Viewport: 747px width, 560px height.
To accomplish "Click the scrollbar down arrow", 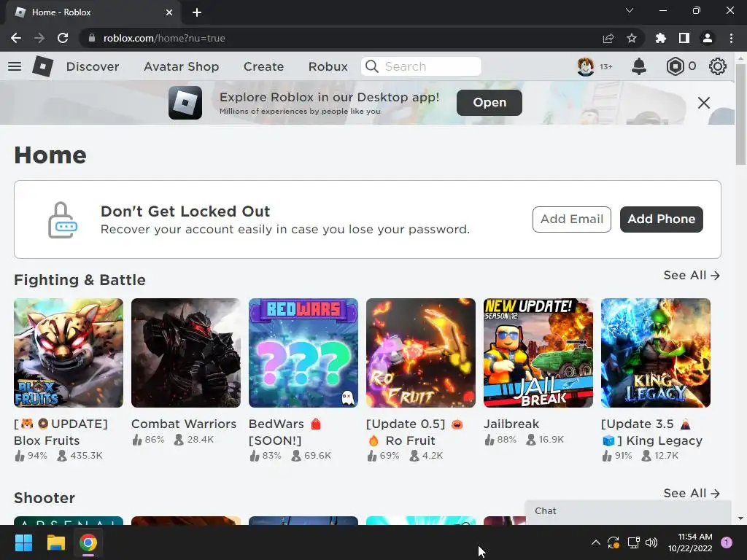I will [741, 519].
